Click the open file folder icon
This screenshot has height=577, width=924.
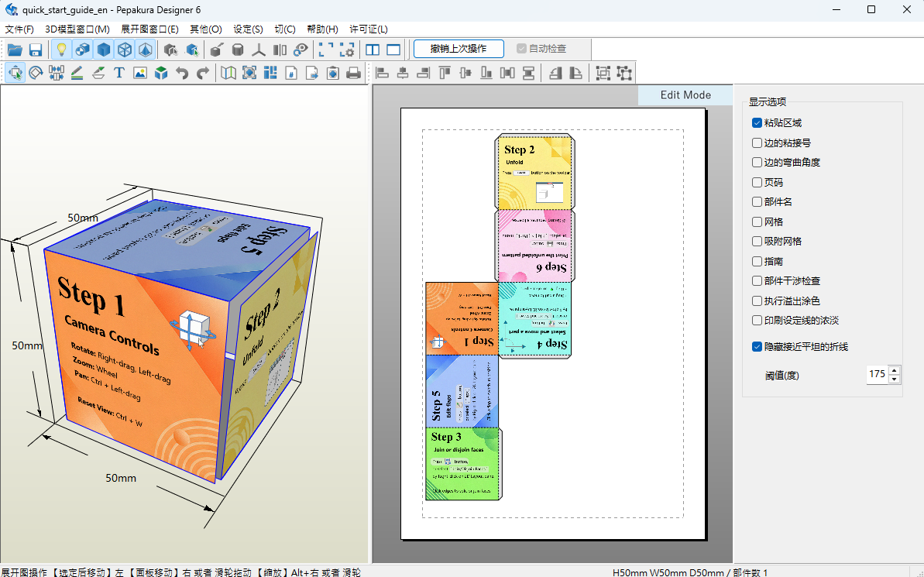coord(14,50)
